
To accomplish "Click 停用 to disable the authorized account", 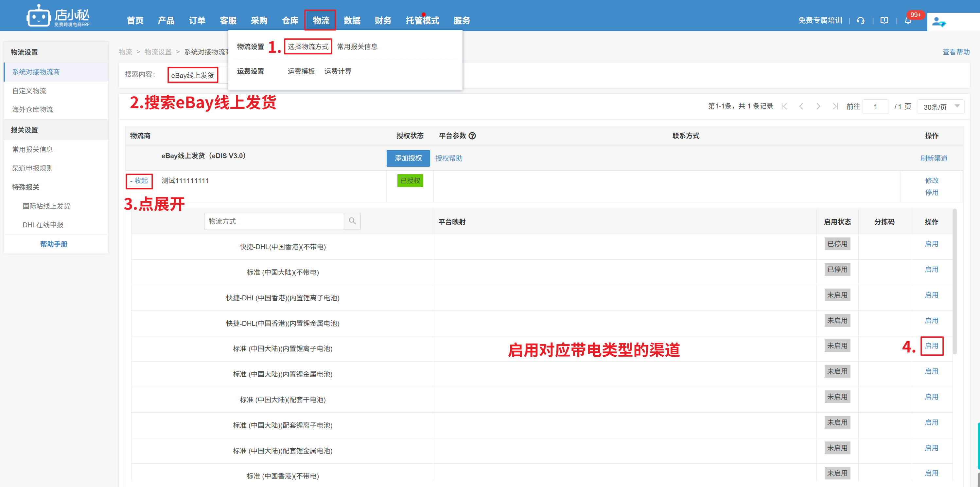I will (x=931, y=192).
